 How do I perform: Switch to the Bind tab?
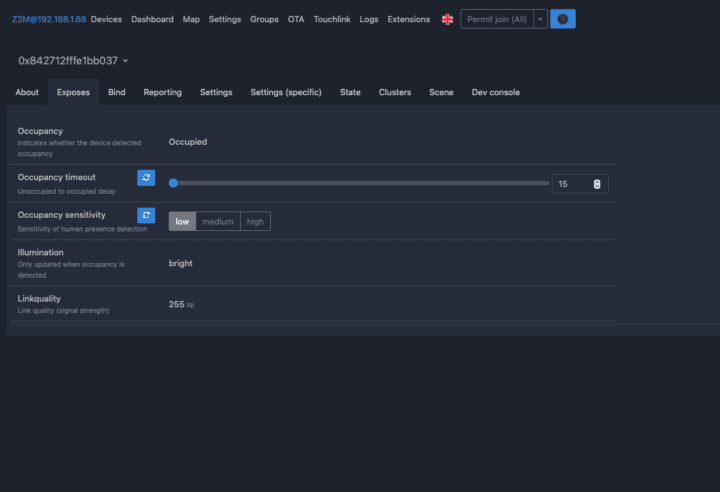click(117, 93)
